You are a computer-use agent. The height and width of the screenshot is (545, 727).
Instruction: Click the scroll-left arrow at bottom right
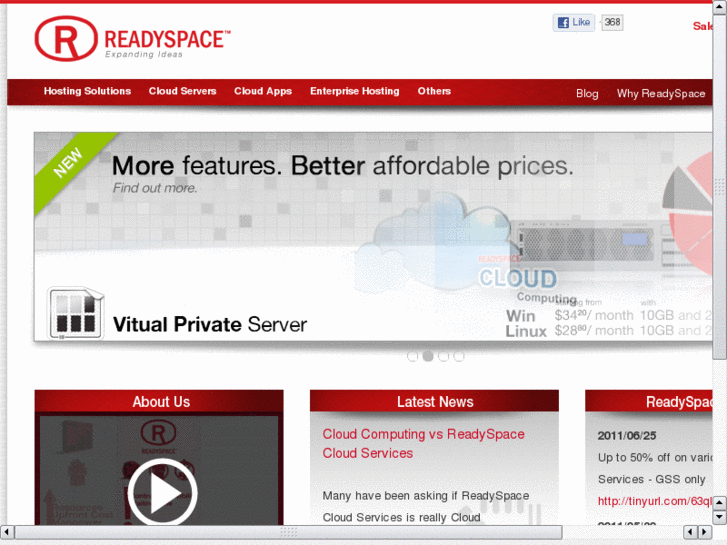click(x=690, y=532)
